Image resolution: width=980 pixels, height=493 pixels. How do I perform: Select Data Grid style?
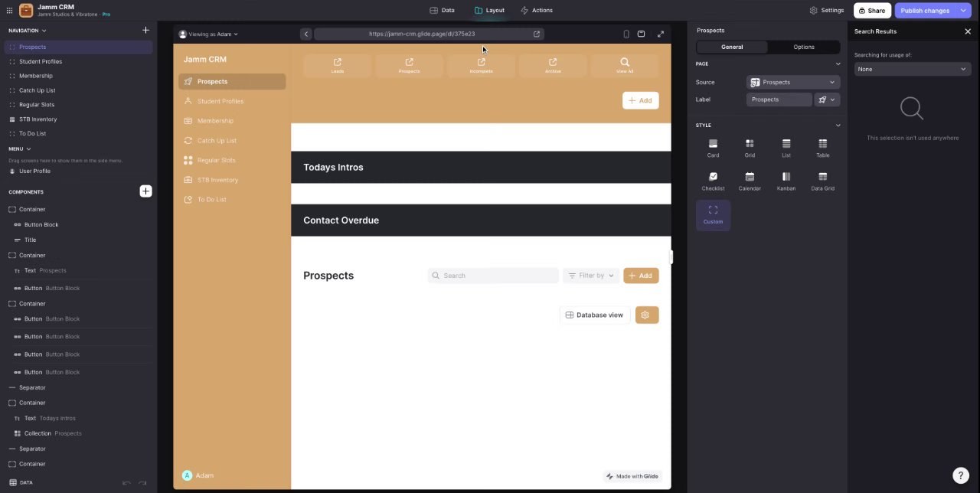click(822, 181)
